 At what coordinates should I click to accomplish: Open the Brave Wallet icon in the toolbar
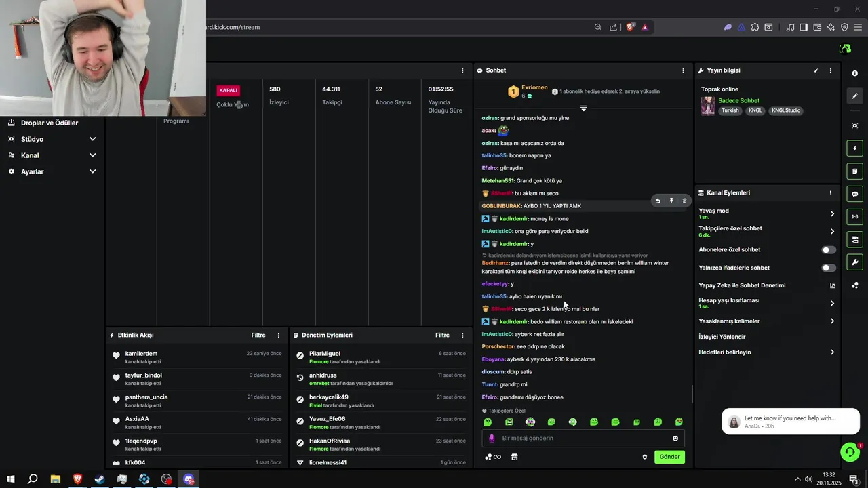point(817,27)
